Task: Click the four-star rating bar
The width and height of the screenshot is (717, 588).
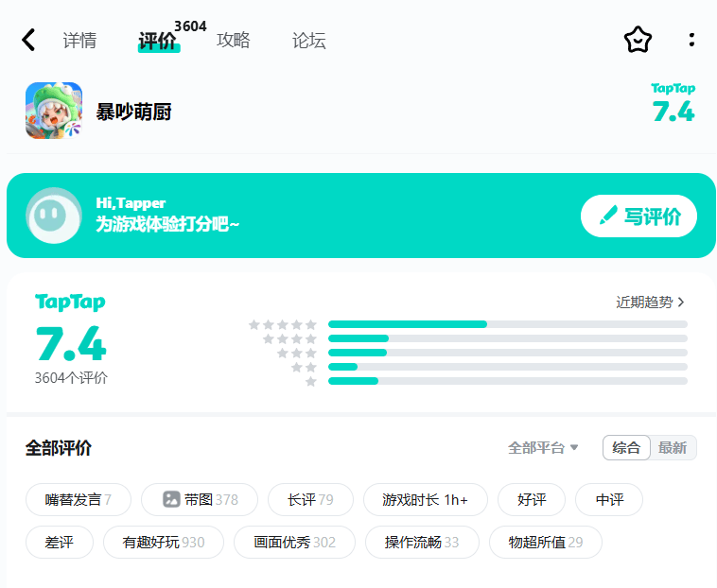Action: pyautogui.click(x=508, y=338)
